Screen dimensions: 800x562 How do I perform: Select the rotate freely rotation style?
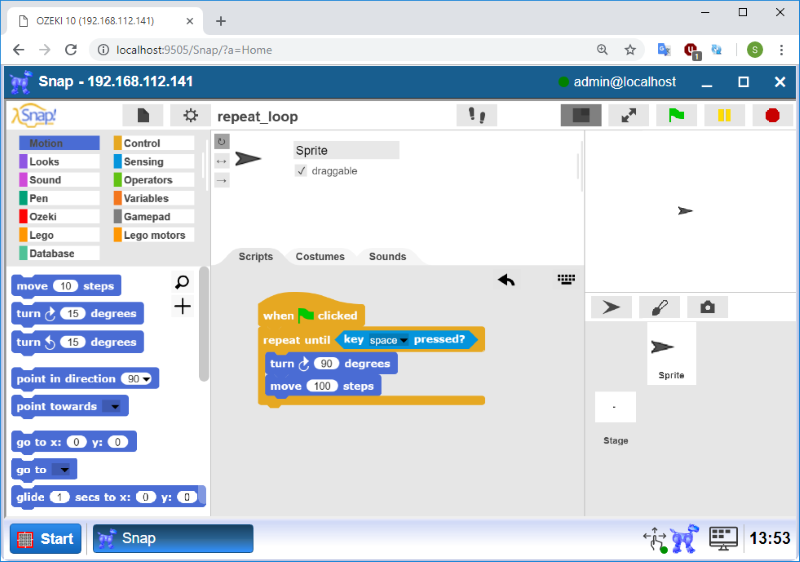221,141
